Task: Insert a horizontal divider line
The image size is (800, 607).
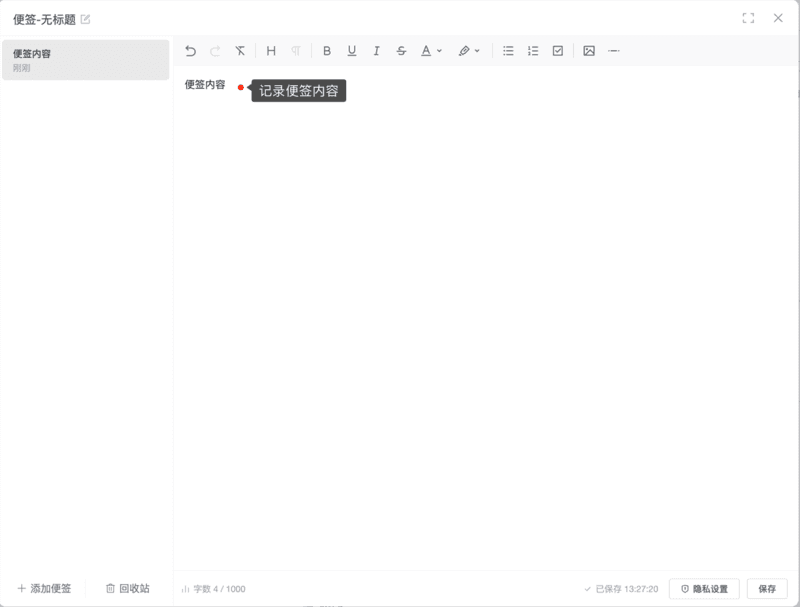Action: (614, 50)
